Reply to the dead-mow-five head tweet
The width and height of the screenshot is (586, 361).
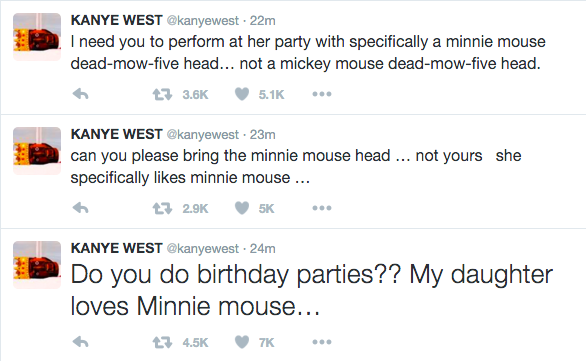click(80, 94)
